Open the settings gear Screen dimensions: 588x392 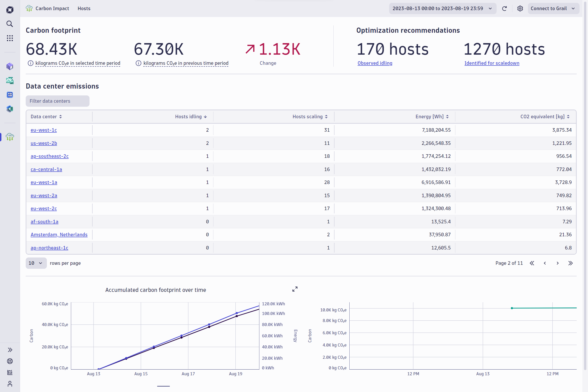(x=520, y=8)
